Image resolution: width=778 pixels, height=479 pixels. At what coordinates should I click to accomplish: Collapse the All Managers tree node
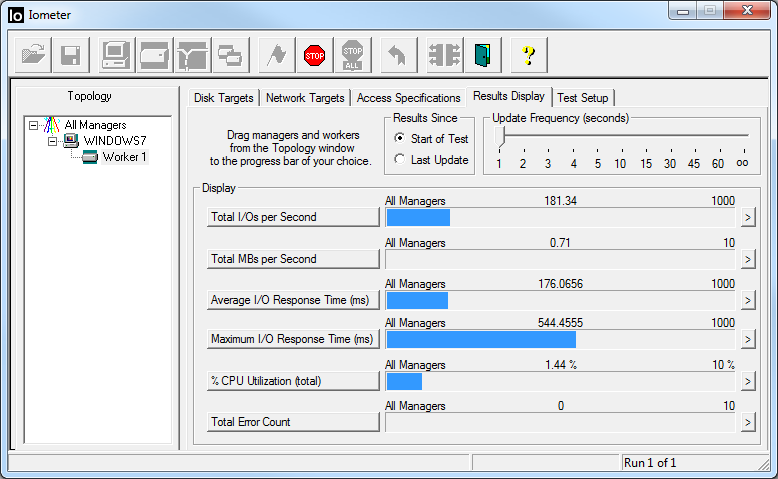(33, 125)
